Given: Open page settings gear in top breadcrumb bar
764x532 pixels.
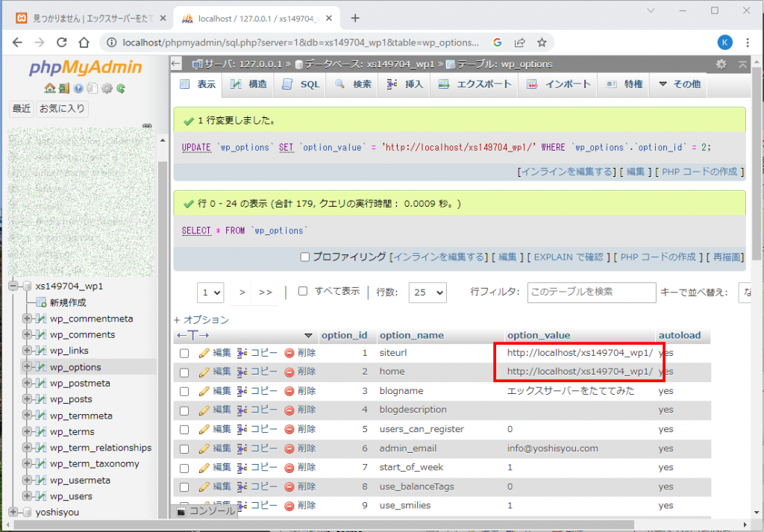Looking at the screenshot, I should pos(721,64).
